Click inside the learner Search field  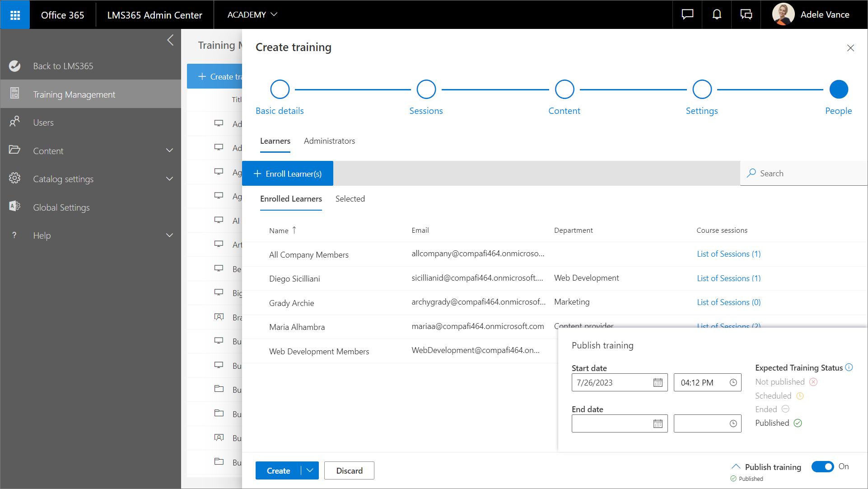(x=804, y=173)
